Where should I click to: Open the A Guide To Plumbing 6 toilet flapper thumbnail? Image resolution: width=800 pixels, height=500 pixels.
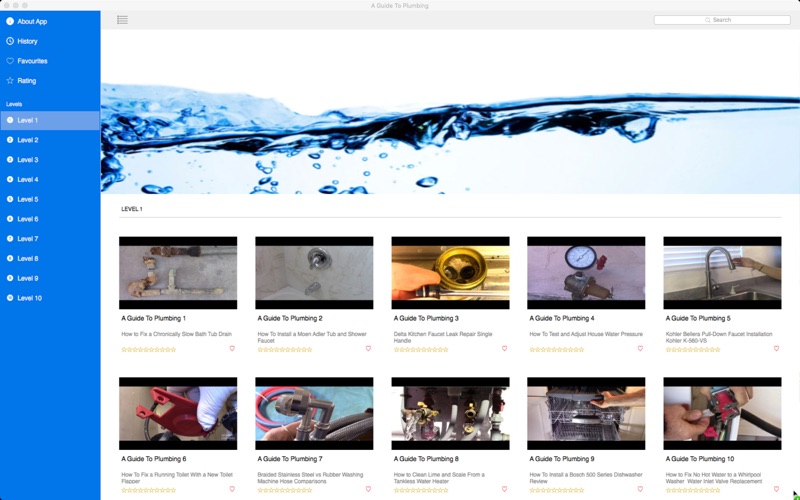[178, 413]
